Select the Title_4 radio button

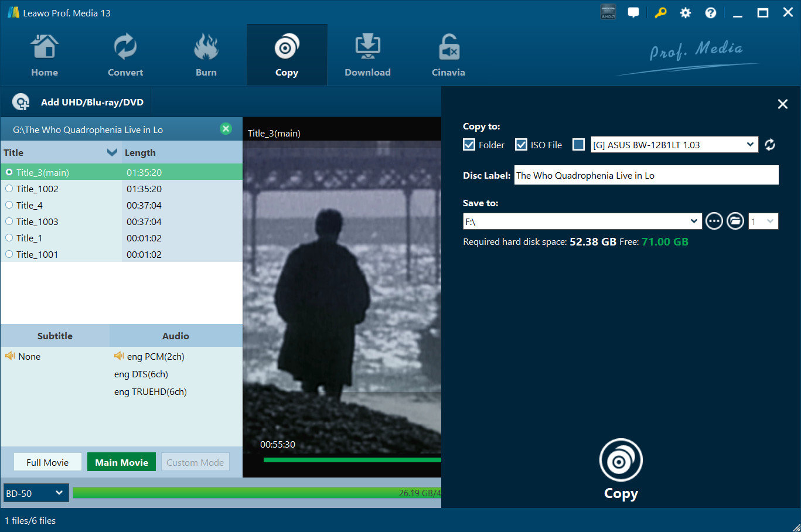pos(9,205)
